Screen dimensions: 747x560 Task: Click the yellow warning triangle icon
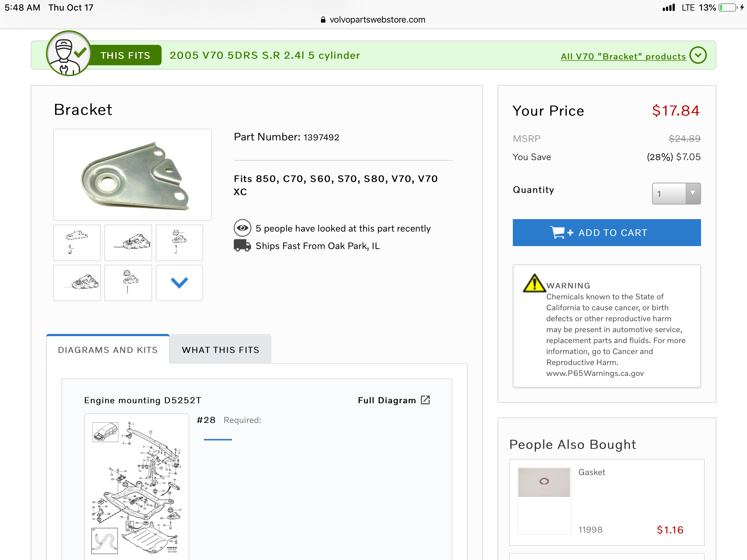click(534, 283)
